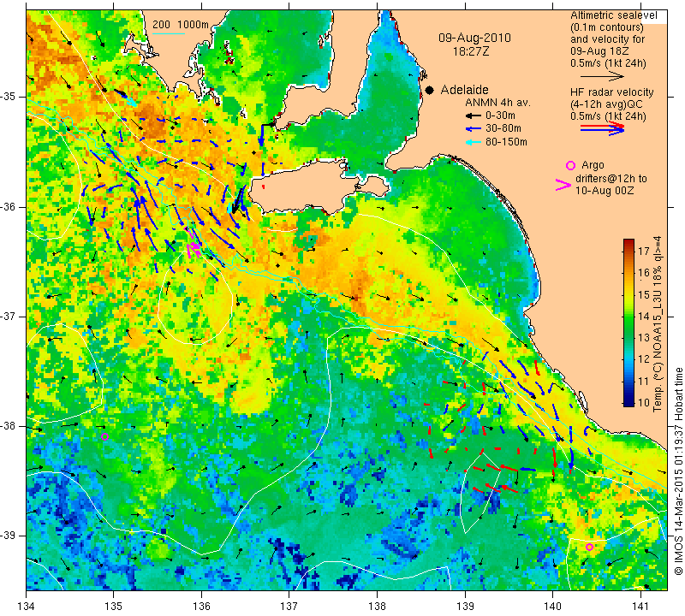685x616 pixels.
Task: Click the black altimetric velocity scale arrow
Action: coord(602,76)
